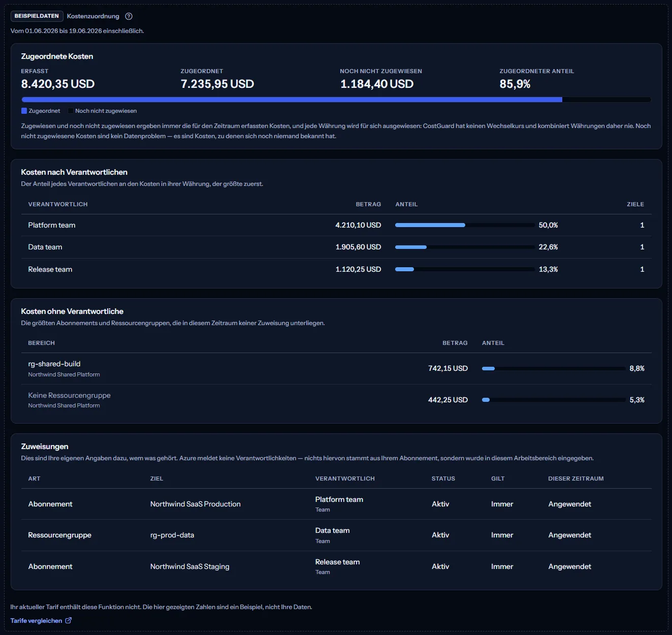Click the date range text Vom 01.06.2026 bis 19.06.2026

pyautogui.click(x=56, y=31)
